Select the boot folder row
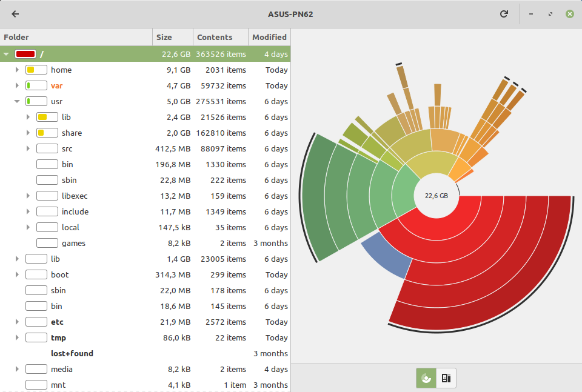The width and height of the screenshot is (582, 392). pos(59,275)
